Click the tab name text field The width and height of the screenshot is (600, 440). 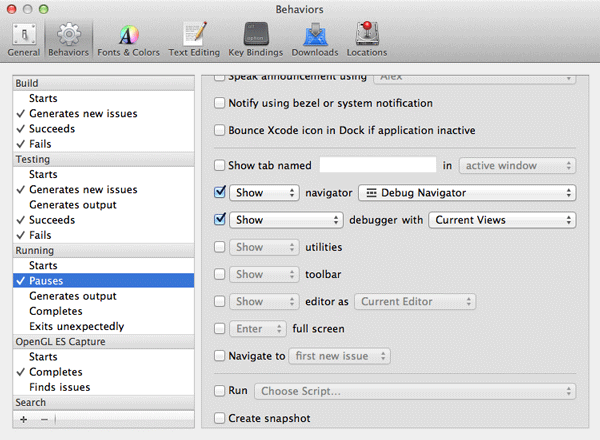(378, 165)
